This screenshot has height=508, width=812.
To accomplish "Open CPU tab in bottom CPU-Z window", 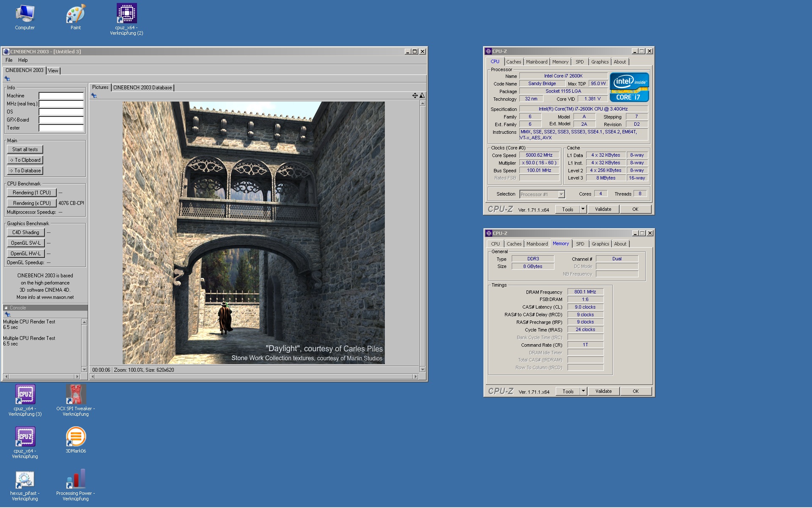I will tap(495, 244).
